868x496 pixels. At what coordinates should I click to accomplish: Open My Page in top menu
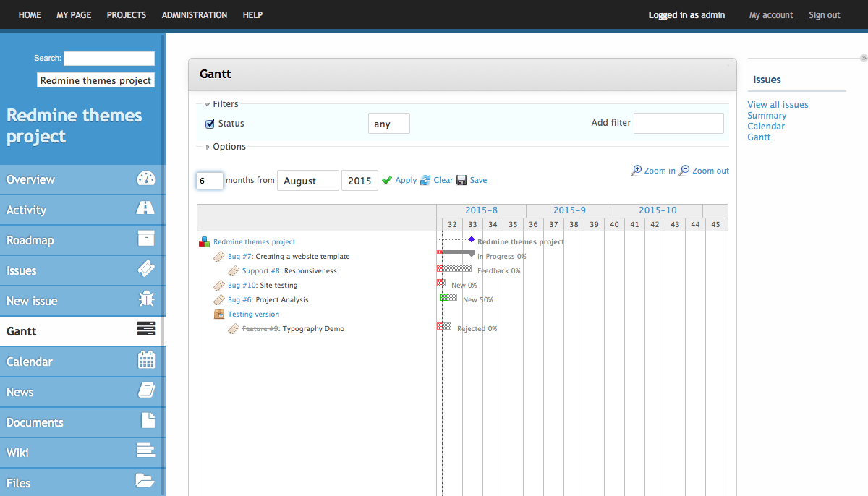click(x=74, y=14)
